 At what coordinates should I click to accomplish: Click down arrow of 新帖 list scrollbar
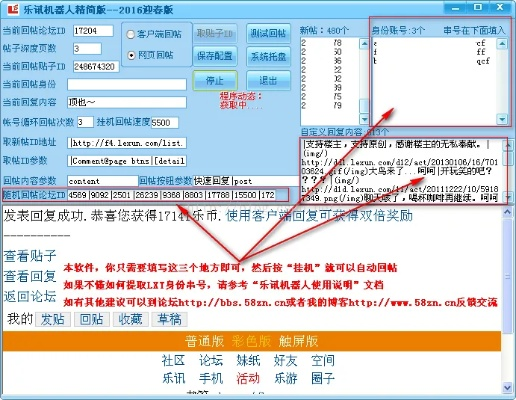[x=364, y=119]
